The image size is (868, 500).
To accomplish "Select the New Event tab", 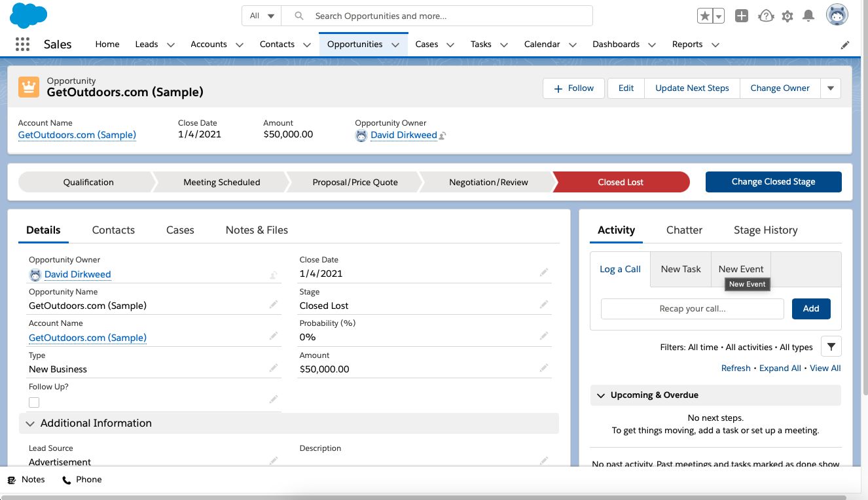I will tap(741, 269).
